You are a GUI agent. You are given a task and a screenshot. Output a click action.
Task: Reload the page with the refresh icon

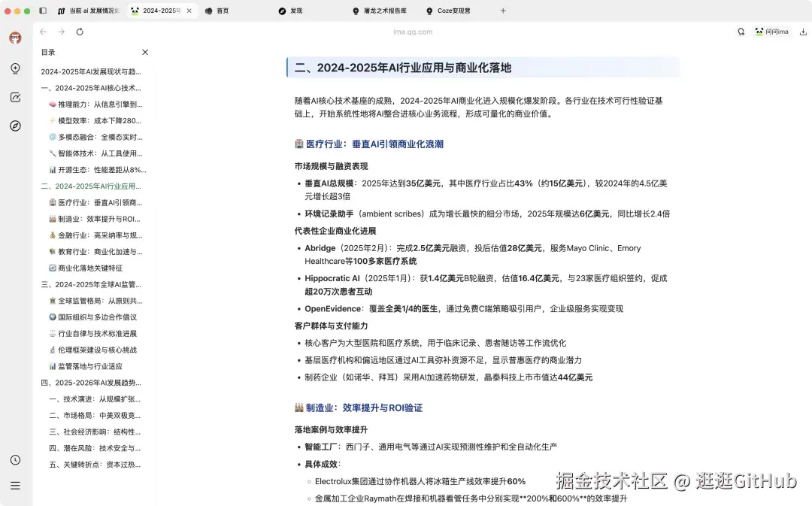[80, 32]
